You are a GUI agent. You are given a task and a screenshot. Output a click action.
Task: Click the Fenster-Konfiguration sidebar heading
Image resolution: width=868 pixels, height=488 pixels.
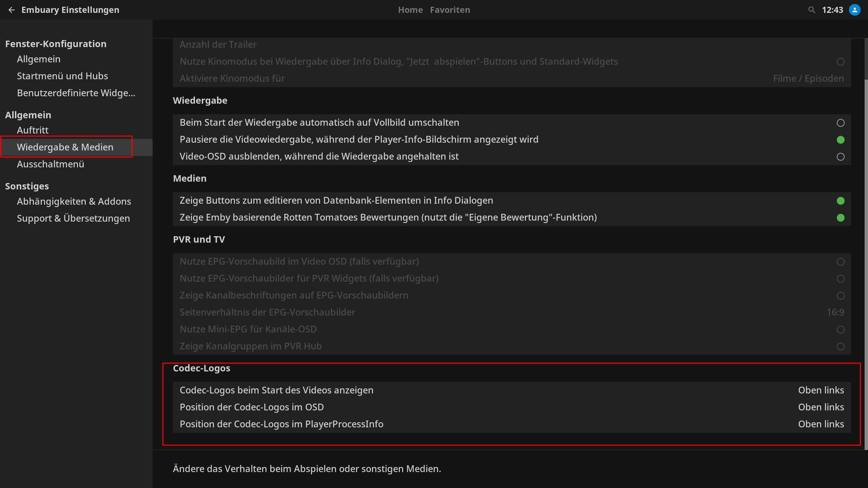pos(56,44)
